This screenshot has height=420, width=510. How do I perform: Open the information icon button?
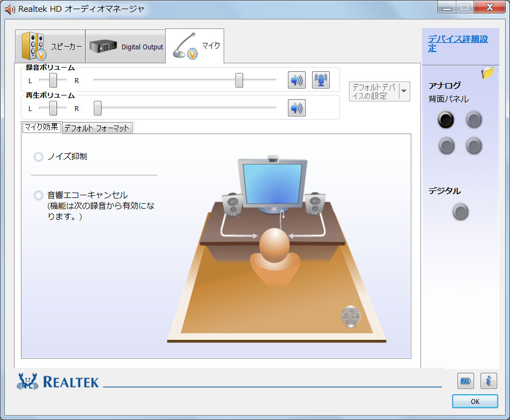[x=489, y=381]
